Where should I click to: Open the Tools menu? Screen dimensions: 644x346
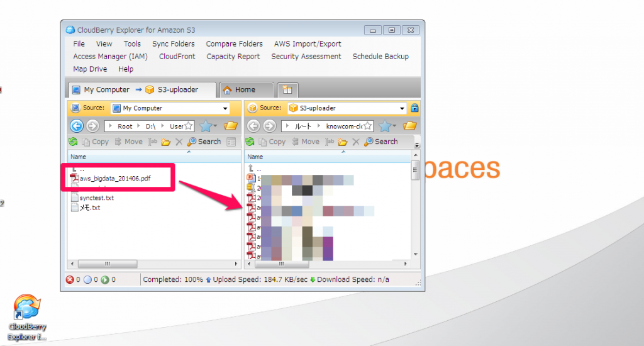[132, 44]
